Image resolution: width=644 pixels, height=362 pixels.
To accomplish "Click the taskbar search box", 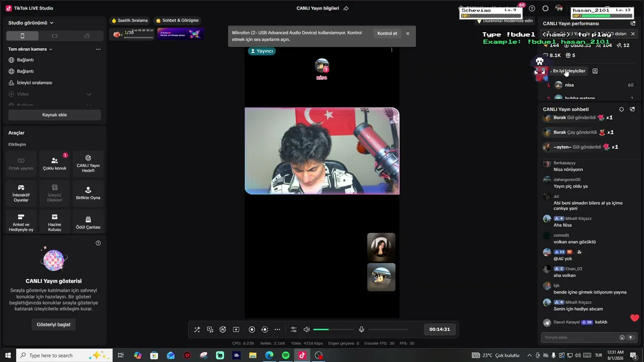I will 65,355.
